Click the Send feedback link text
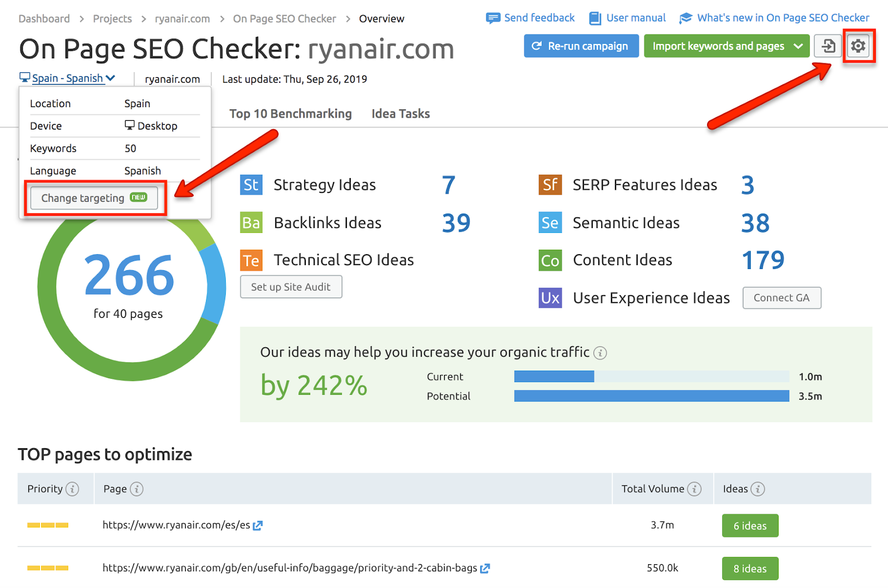Screen dimensions: 888x588 point(539,18)
